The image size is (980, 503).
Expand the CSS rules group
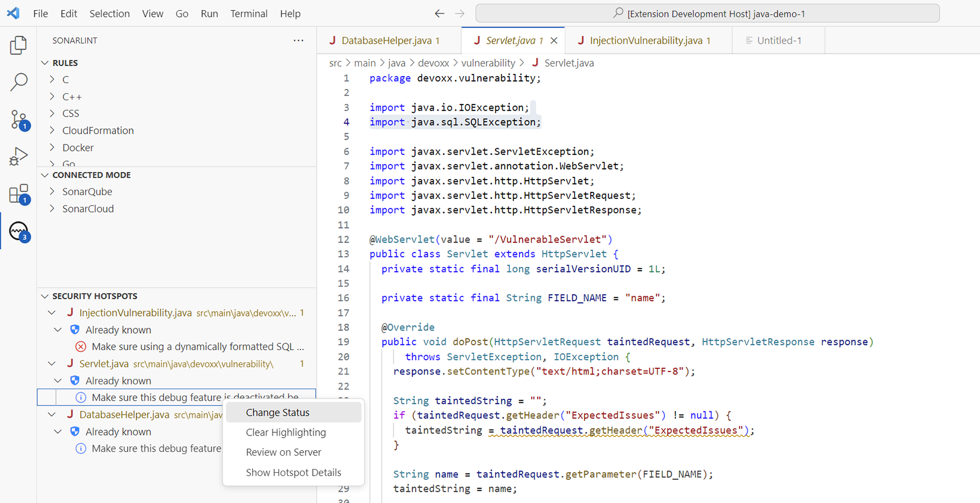click(x=52, y=113)
